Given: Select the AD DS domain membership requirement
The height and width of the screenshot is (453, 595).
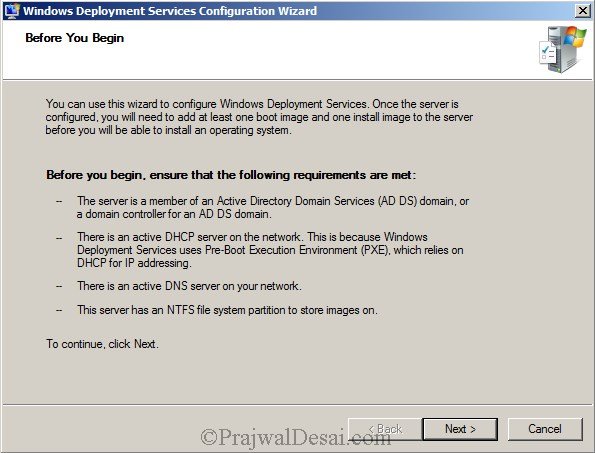Looking at the screenshot, I should 273,207.
